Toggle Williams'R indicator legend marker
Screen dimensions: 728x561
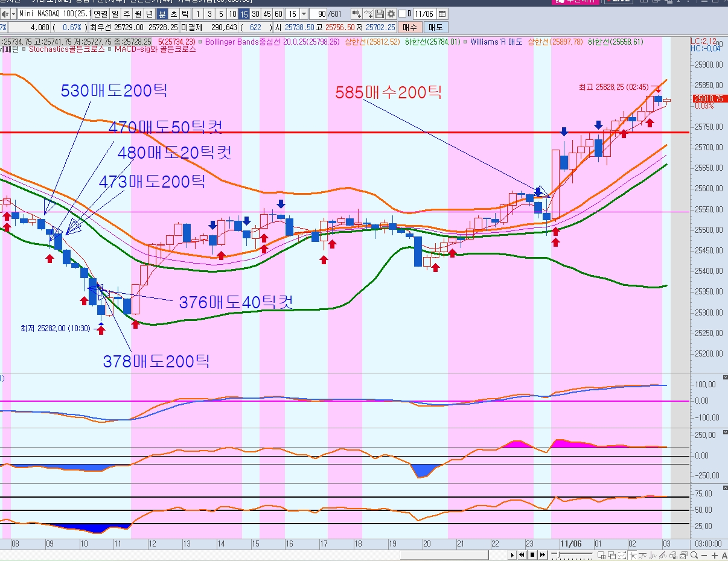coord(467,42)
